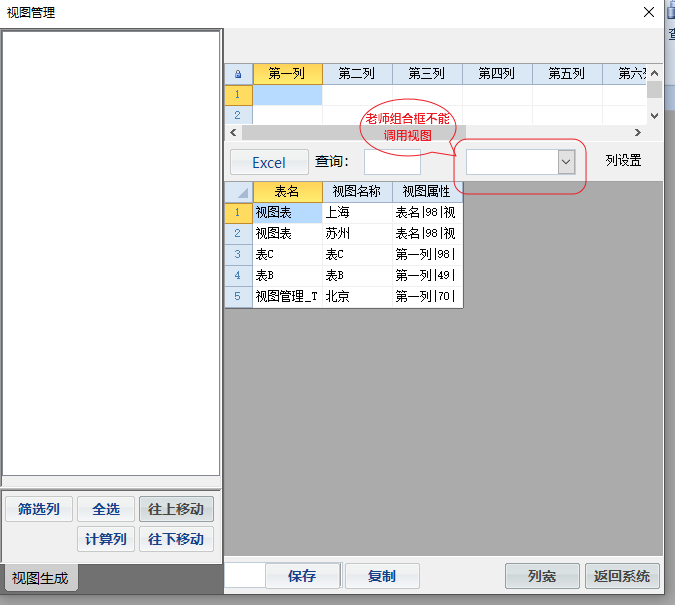Click 返回系统 to return to system
Screen dimensions: 675x605
coord(622,576)
